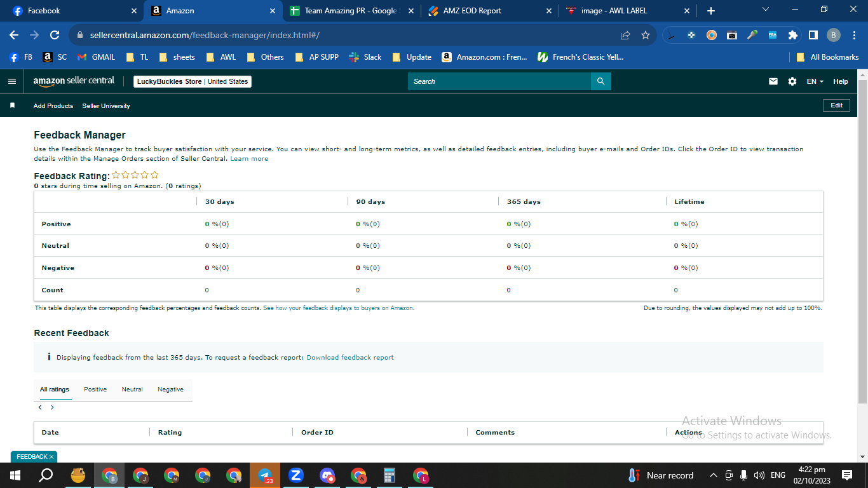Screen dimensions: 868x488
Task: Click the Seller Central search field
Action: point(499,81)
